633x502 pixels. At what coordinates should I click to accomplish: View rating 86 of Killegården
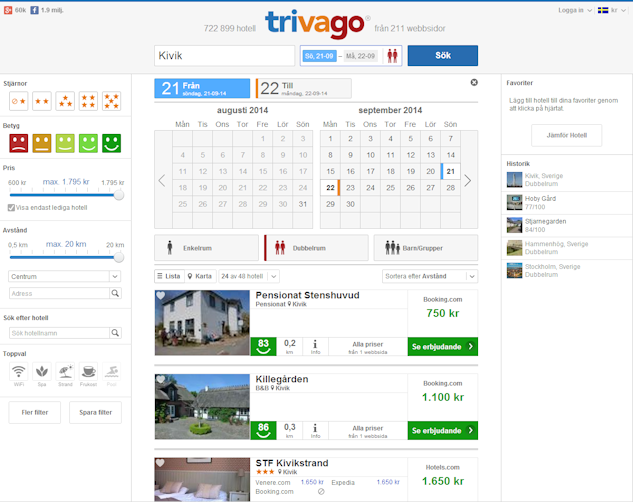click(x=264, y=431)
